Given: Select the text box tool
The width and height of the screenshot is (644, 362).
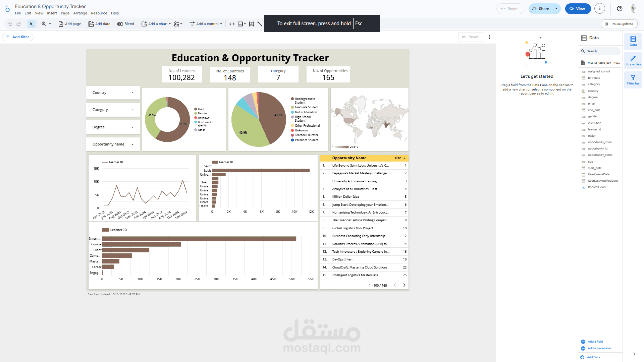Looking at the screenshot, I should click(x=252, y=24).
